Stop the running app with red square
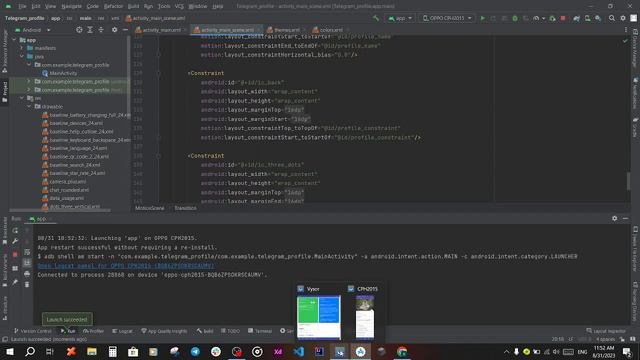The image size is (640, 360). [x=563, y=18]
